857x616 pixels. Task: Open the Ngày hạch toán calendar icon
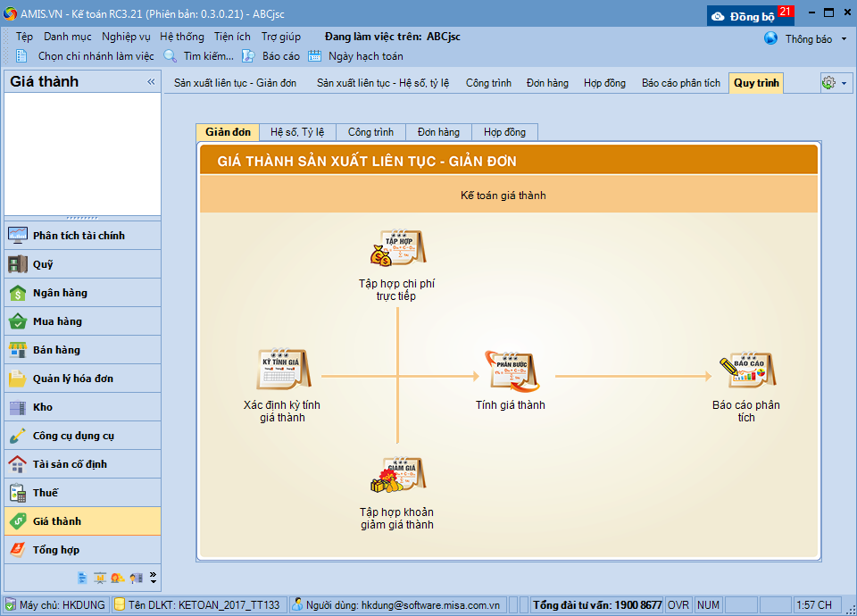315,56
